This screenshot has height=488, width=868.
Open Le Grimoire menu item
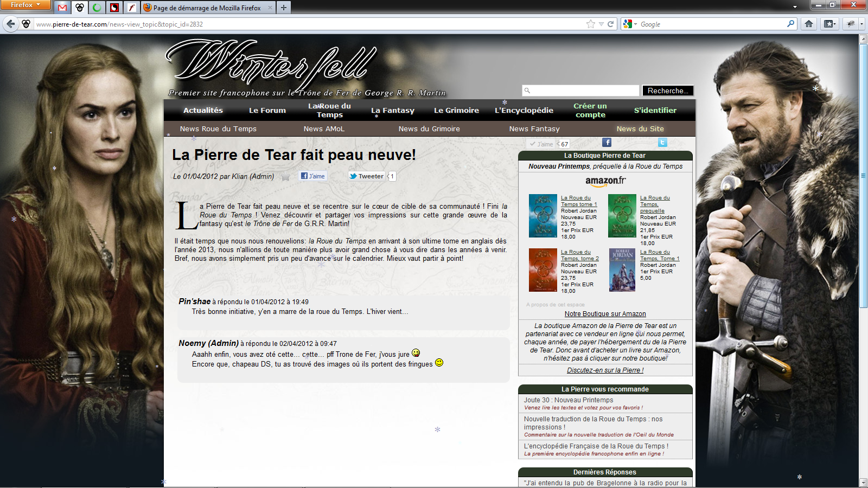(x=456, y=110)
